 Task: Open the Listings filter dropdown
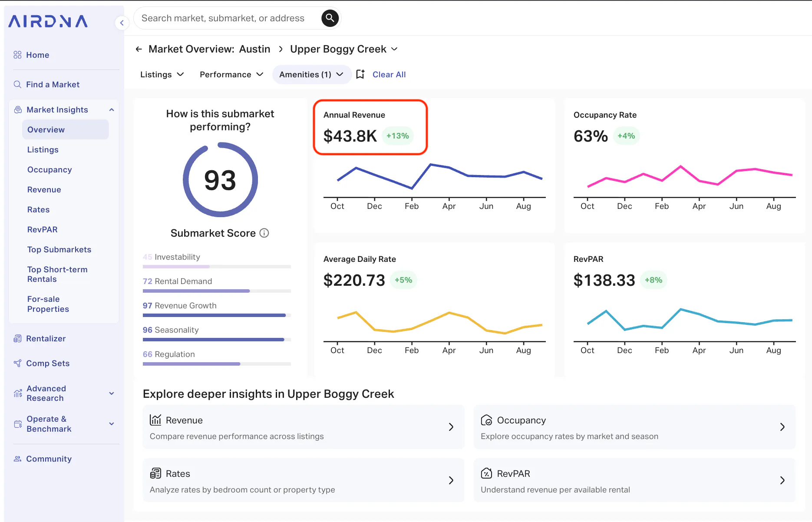pyautogui.click(x=162, y=75)
